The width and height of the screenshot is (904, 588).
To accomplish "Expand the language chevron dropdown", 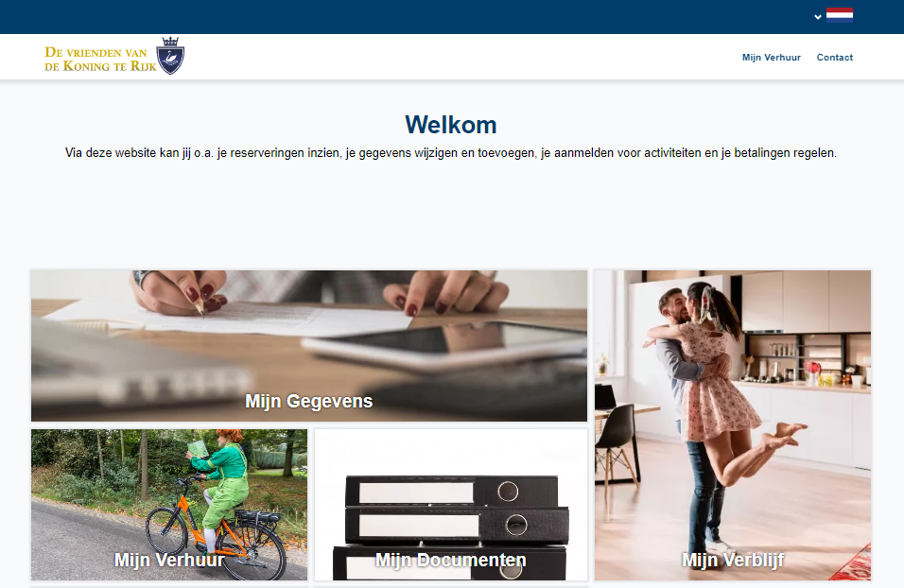I will (x=818, y=17).
